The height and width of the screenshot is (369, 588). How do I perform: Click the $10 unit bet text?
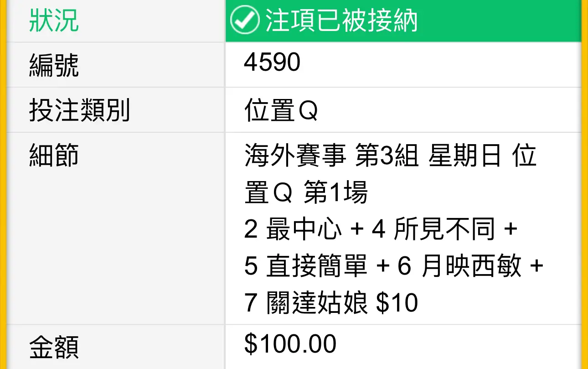coord(397,303)
